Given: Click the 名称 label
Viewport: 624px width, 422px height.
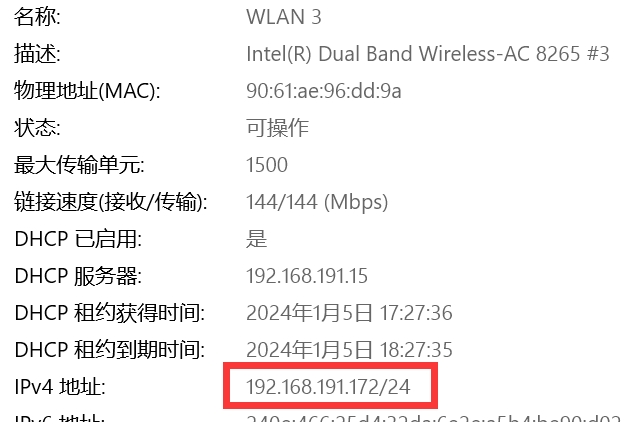Looking at the screenshot, I should (x=37, y=17).
